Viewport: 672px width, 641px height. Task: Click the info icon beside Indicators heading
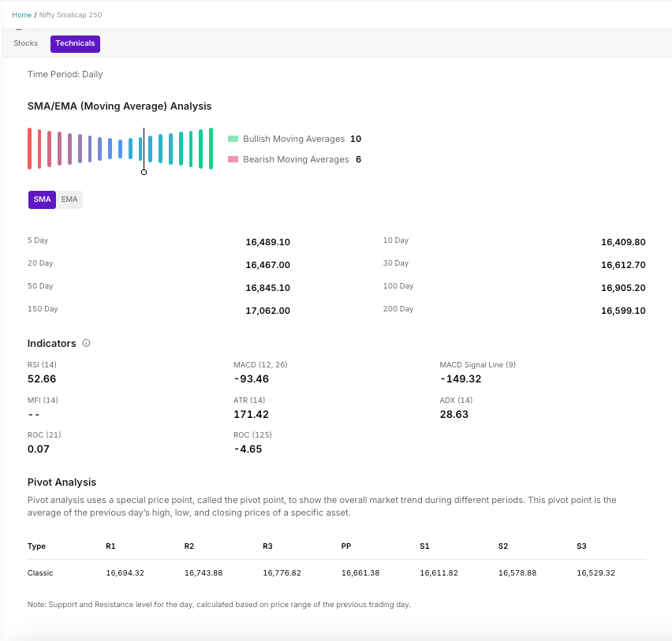pyautogui.click(x=87, y=344)
